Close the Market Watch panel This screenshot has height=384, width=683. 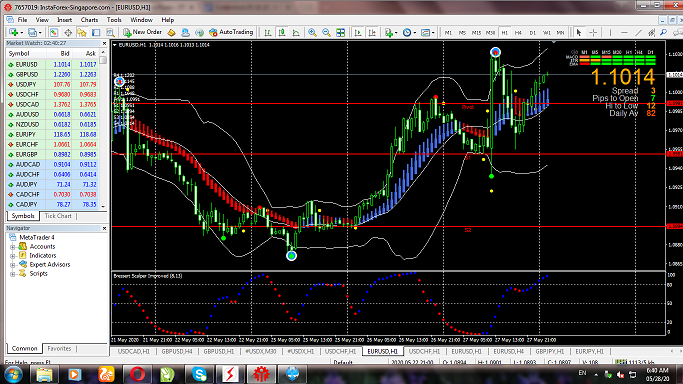pyautogui.click(x=104, y=43)
